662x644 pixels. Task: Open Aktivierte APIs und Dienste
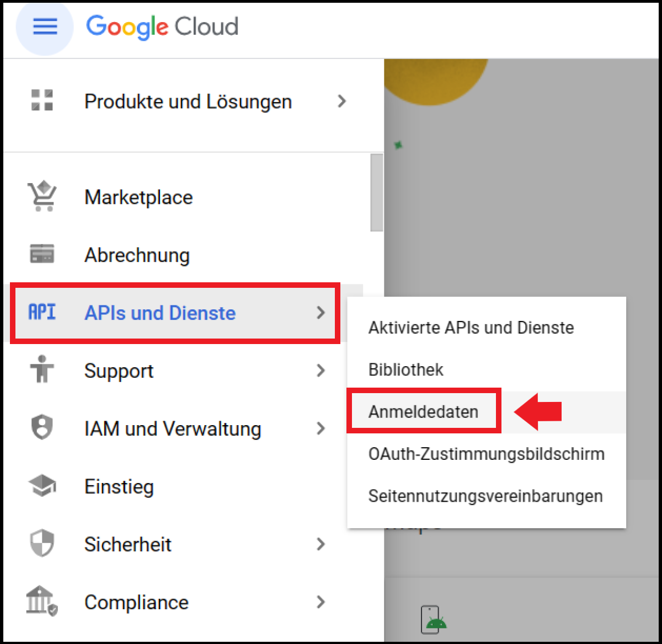click(486, 328)
